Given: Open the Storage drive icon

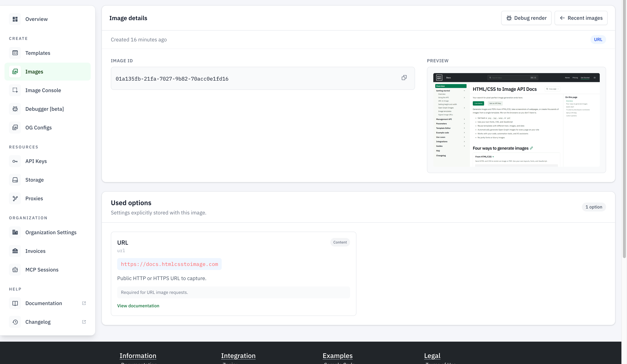Looking at the screenshot, I should [x=15, y=180].
